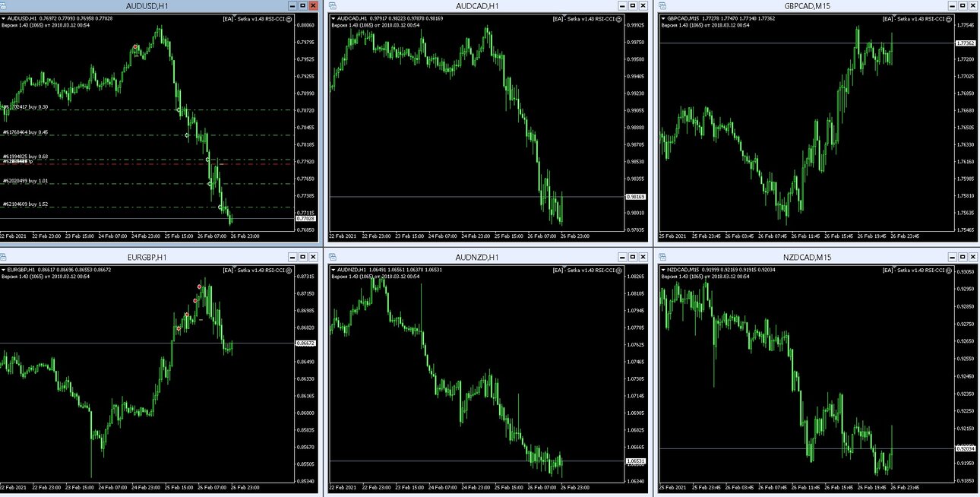
Task: Click the 0.80060 price scale value
Action: click(x=307, y=25)
